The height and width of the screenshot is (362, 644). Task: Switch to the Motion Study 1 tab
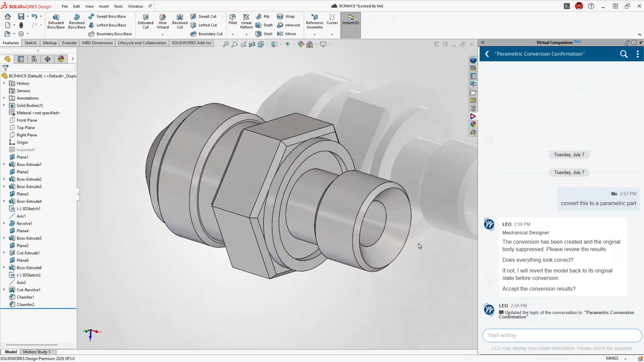(x=36, y=352)
